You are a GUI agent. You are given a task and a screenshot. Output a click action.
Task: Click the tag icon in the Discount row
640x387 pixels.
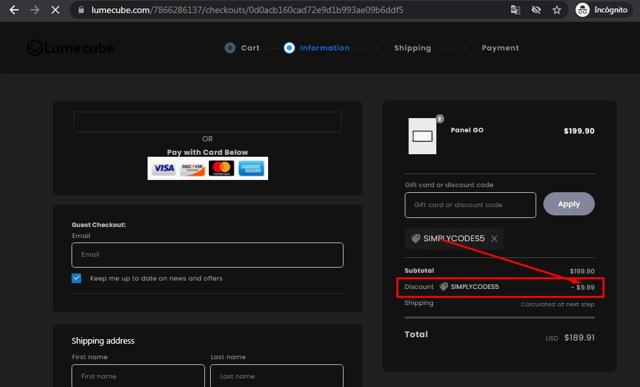click(444, 287)
